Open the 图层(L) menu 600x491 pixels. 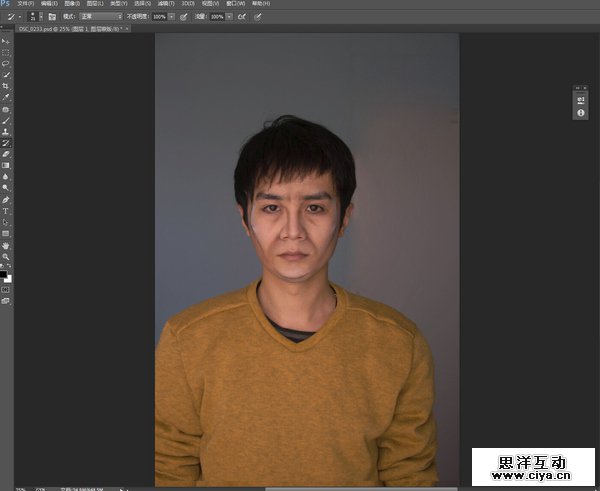[95, 3]
